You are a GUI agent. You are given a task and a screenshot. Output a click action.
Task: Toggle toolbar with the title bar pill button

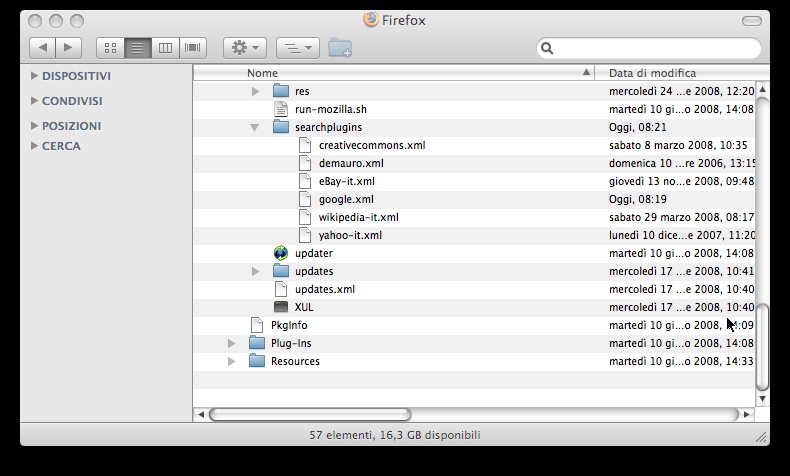click(x=752, y=21)
